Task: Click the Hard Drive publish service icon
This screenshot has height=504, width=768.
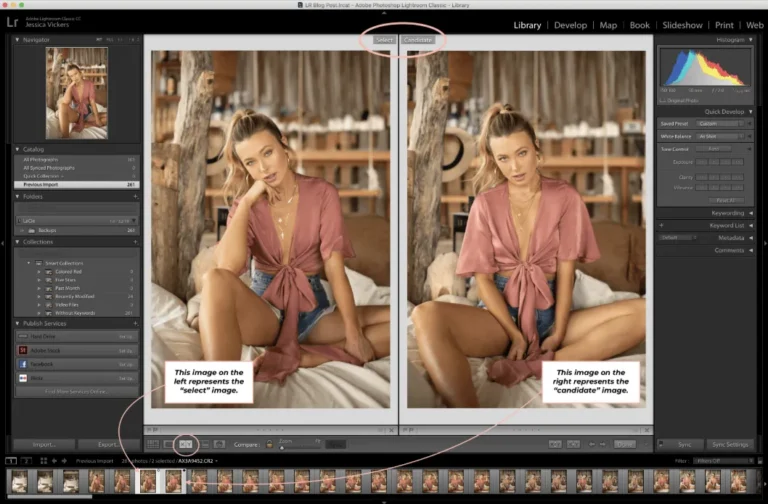Action: click(x=23, y=336)
